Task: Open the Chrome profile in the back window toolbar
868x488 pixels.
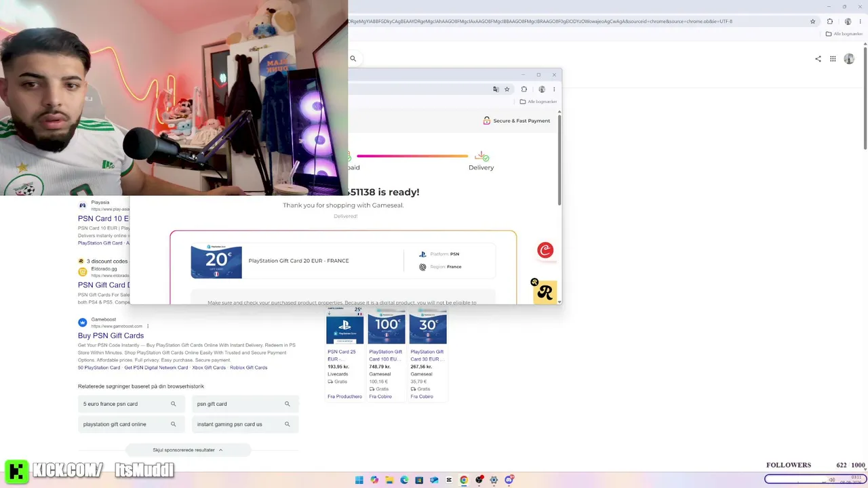Action: coord(848,21)
